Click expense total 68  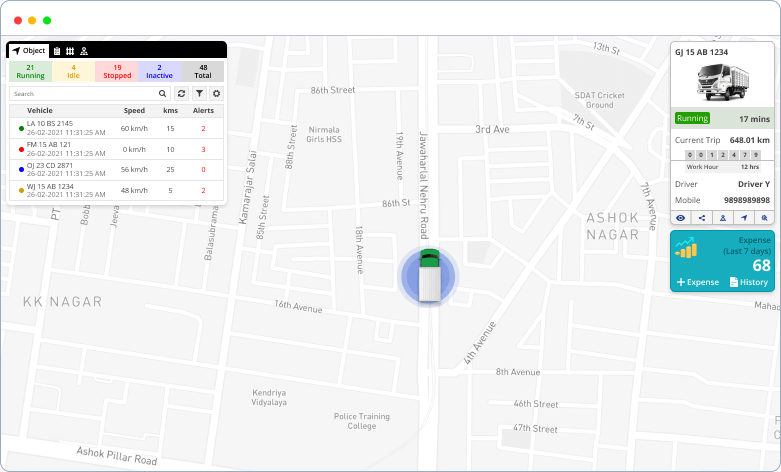tap(762, 266)
